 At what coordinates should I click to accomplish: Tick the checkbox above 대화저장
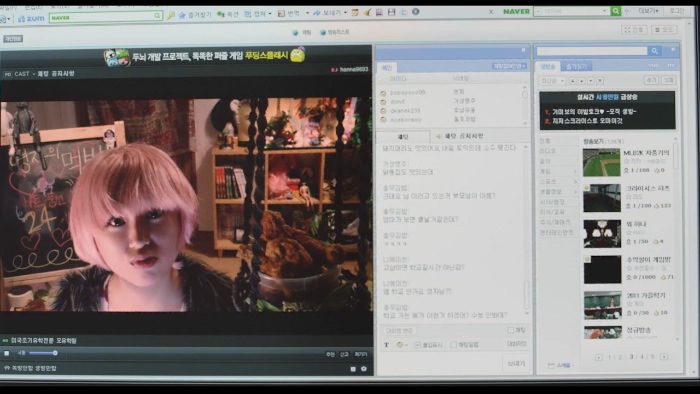[510, 330]
